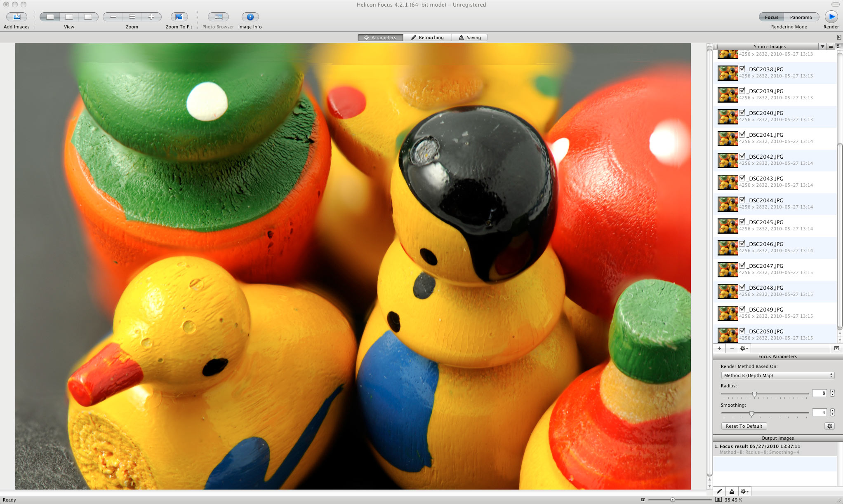The height and width of the screenshot is (504, 843).
Task: Open the Photo Browser
Action: point(218,17)
